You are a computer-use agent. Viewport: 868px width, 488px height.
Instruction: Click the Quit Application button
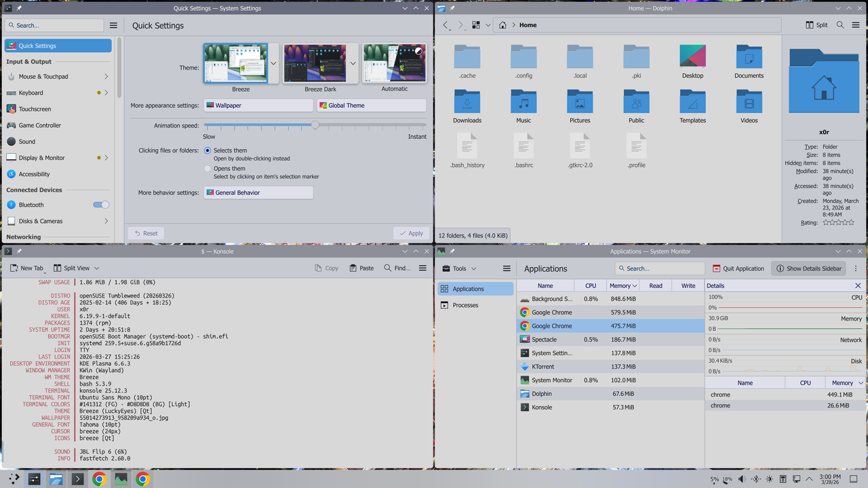pos(738,268)
